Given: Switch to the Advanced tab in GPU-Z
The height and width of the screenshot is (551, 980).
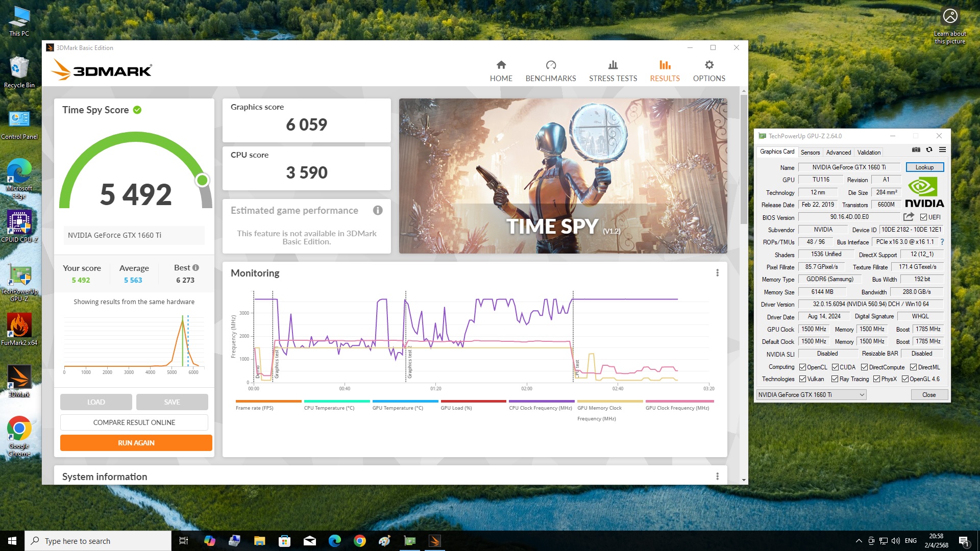Looking at the screenshot, I should click(839, 152).
